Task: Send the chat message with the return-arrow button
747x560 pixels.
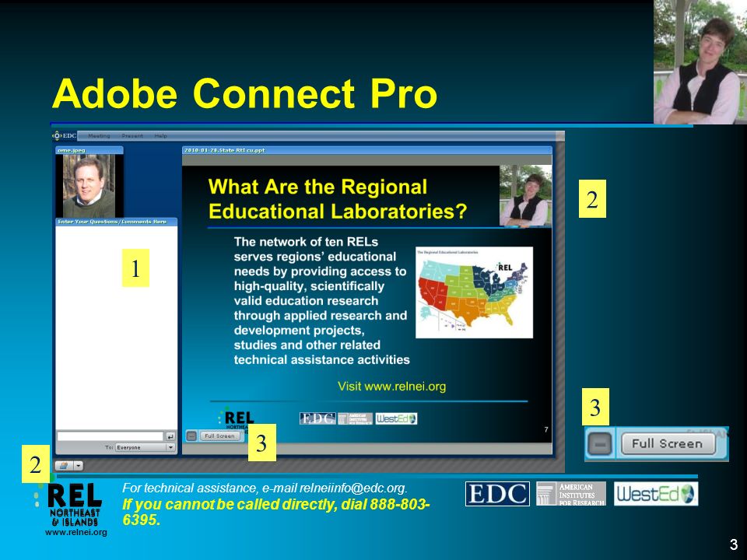Action: coord(170,436)
